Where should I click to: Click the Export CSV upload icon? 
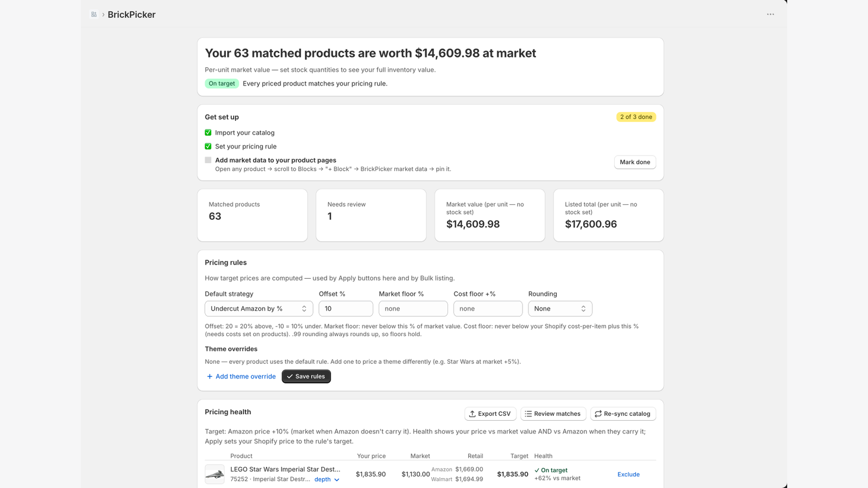tap(473, 414)
